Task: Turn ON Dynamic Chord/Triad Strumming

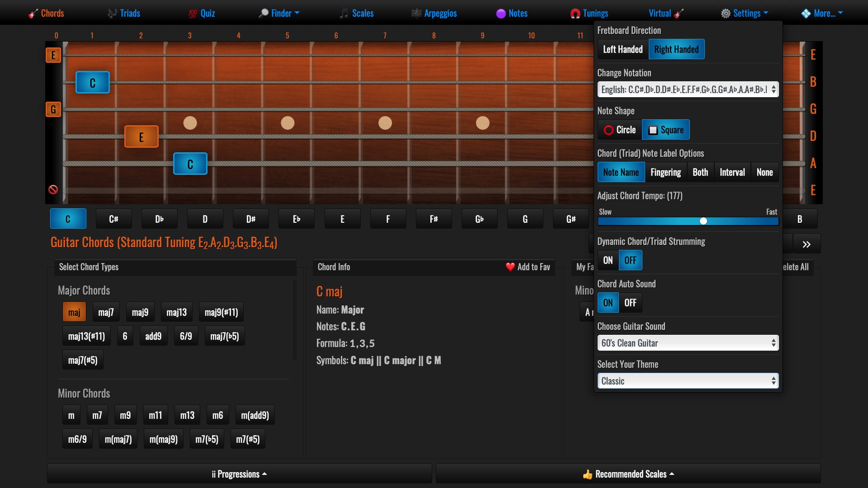Action: point(608,260)
